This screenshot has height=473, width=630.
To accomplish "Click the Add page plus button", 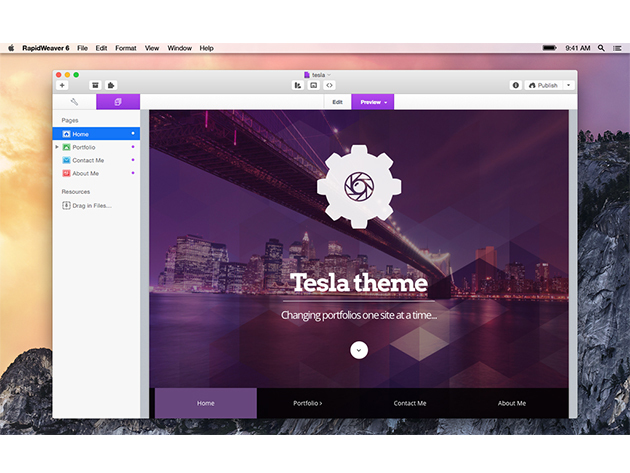I will (x=62, y=85).
